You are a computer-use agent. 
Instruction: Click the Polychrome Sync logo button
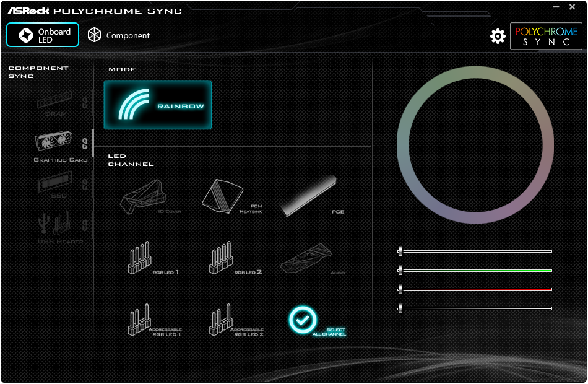pyautogui.click(x=546, y=36)
